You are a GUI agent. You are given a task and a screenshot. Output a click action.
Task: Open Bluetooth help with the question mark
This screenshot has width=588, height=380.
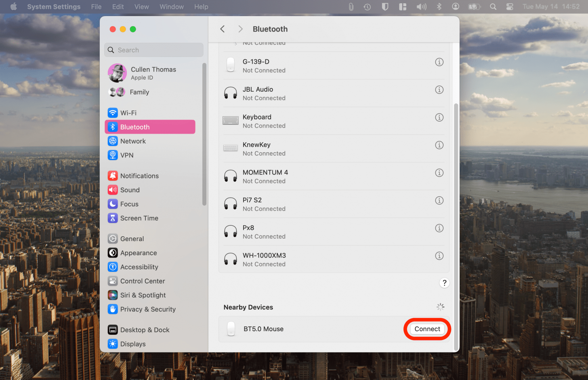[x=444, y=283]
